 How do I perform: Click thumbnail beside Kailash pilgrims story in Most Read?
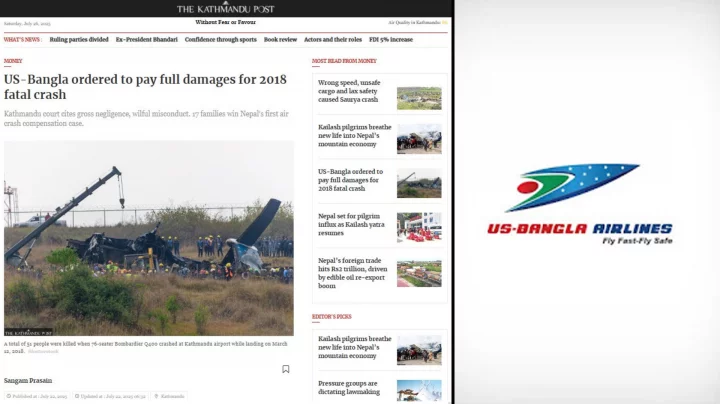click(418, 138)
